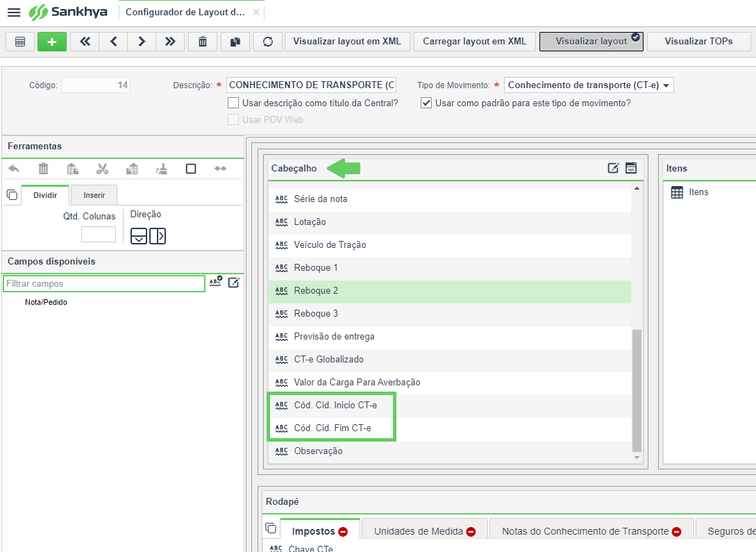
Task: Enable Usar descrição como título da Central
Action: click(x=233, y=103)
